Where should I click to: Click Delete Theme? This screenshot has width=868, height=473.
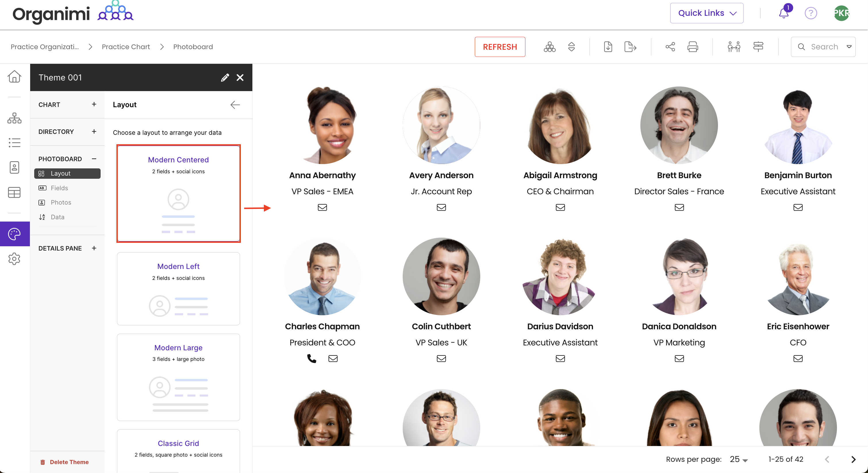(x=64, y=462)
